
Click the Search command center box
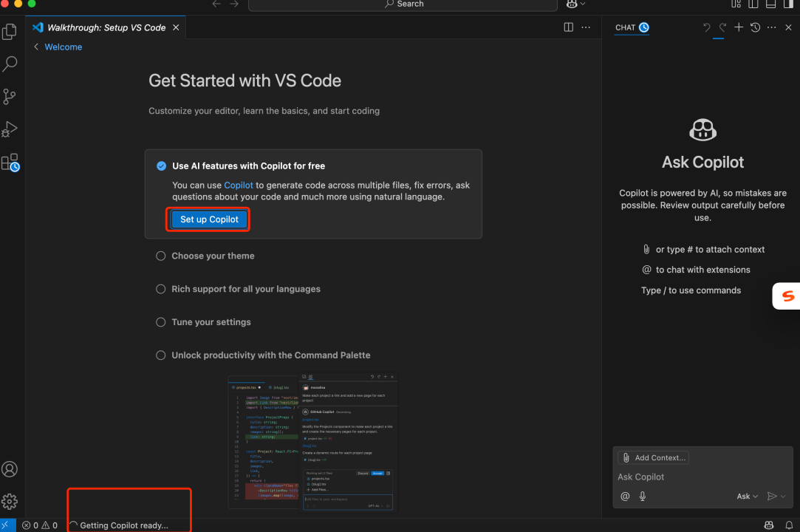[403, 4]
